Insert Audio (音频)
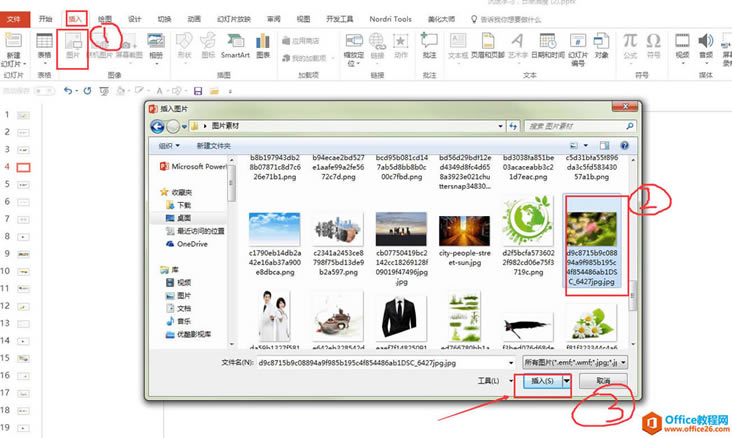This screenshot has height=438, width=732. click(706, 47)
